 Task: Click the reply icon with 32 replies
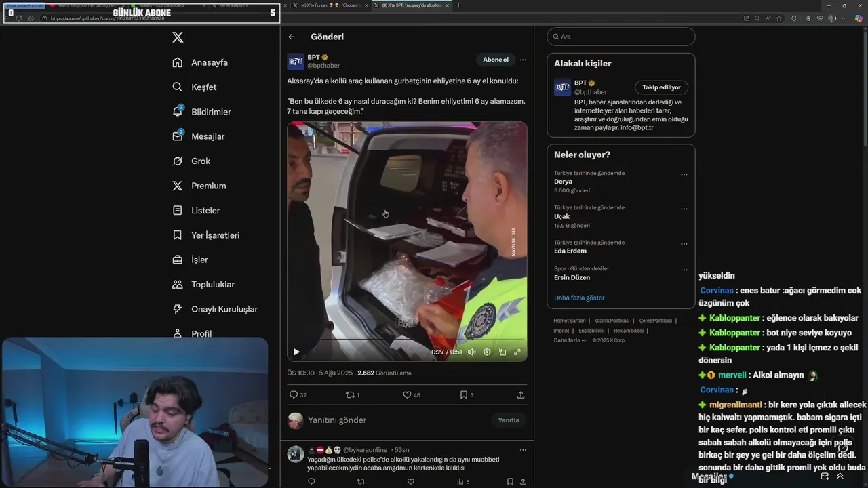(298, 394)
